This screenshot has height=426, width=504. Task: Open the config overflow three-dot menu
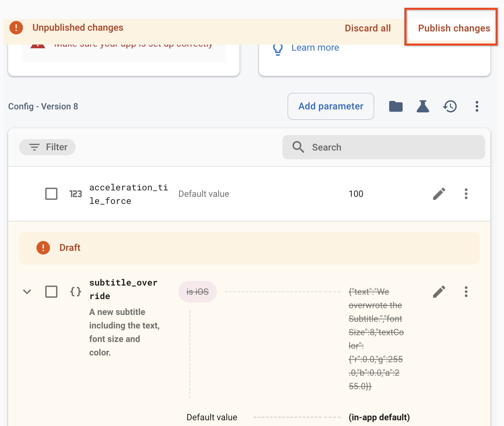point(477,106)
